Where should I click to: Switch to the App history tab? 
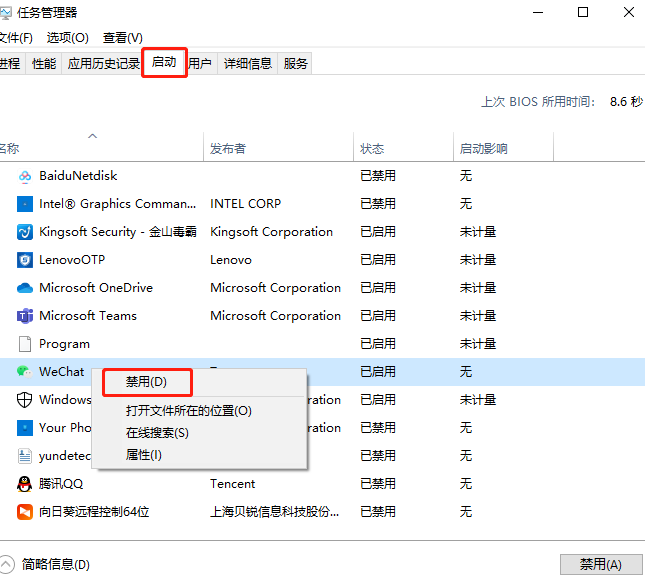pyautogui.click(x=104, y=63)
